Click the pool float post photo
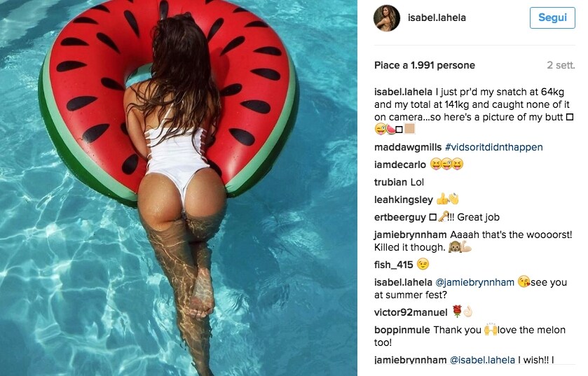Viewport: 588px width, 376px height. point(179,188)
